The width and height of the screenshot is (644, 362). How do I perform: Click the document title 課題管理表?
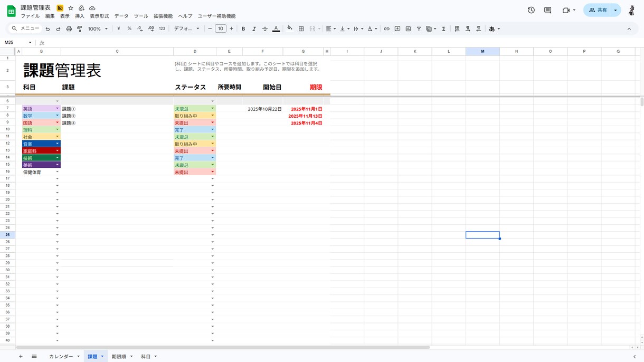pos(35,7)
